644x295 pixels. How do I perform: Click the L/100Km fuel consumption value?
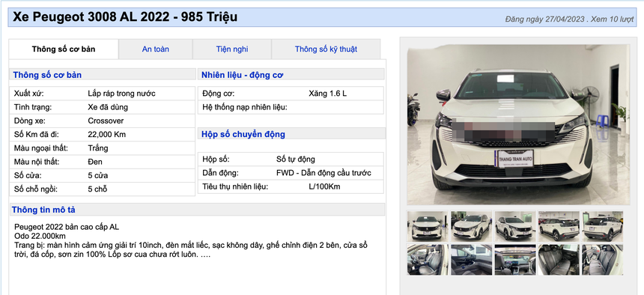(324, 186)
